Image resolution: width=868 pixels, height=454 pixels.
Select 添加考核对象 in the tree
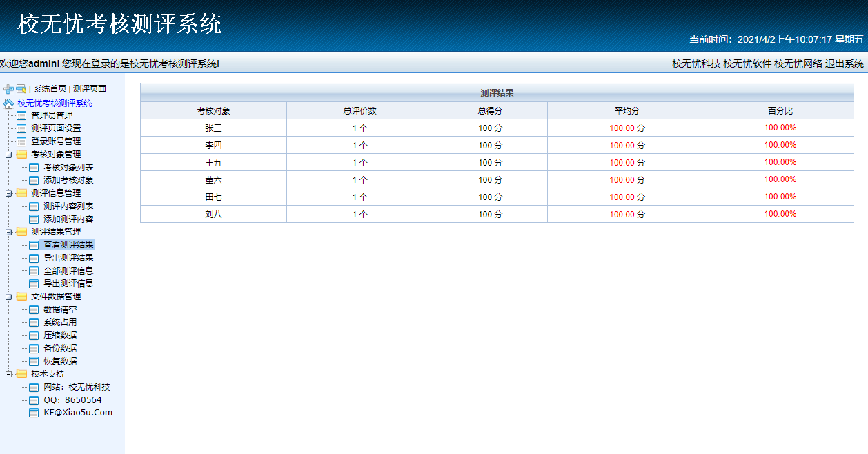pyautogui.click(x=68, y=180)
